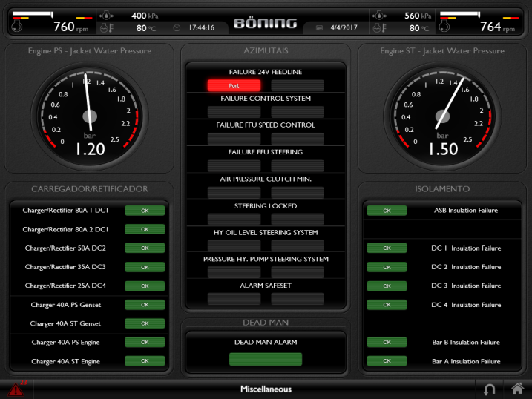532x399 pixels.
Task: Tap the port coolant temperature icon
Action: (x=107, y=27)
